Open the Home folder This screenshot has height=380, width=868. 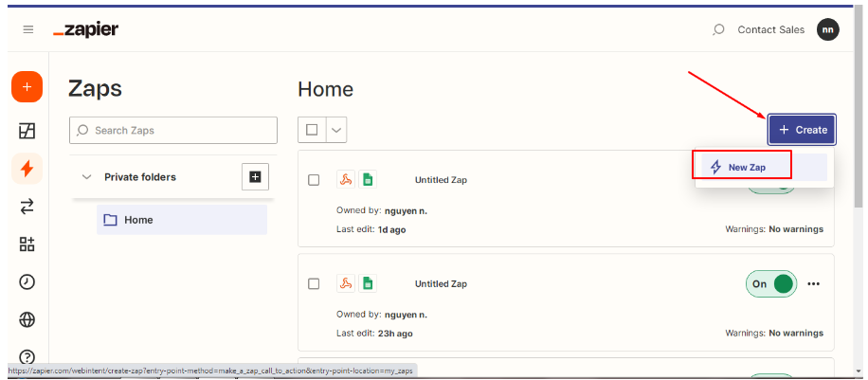(x=182, y=220)
